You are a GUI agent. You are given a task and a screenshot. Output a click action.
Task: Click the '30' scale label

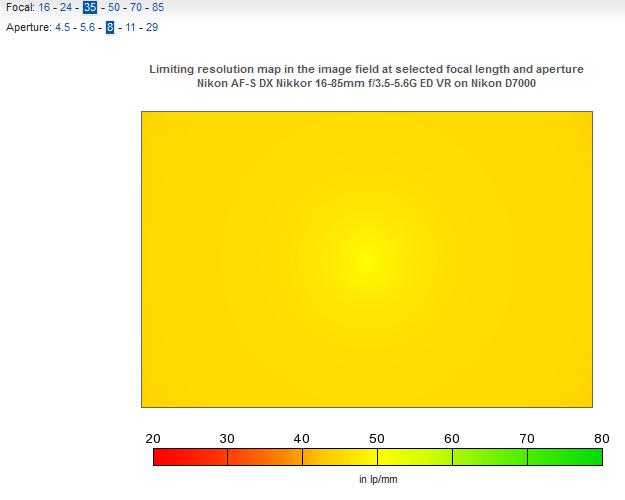(227, 439)
